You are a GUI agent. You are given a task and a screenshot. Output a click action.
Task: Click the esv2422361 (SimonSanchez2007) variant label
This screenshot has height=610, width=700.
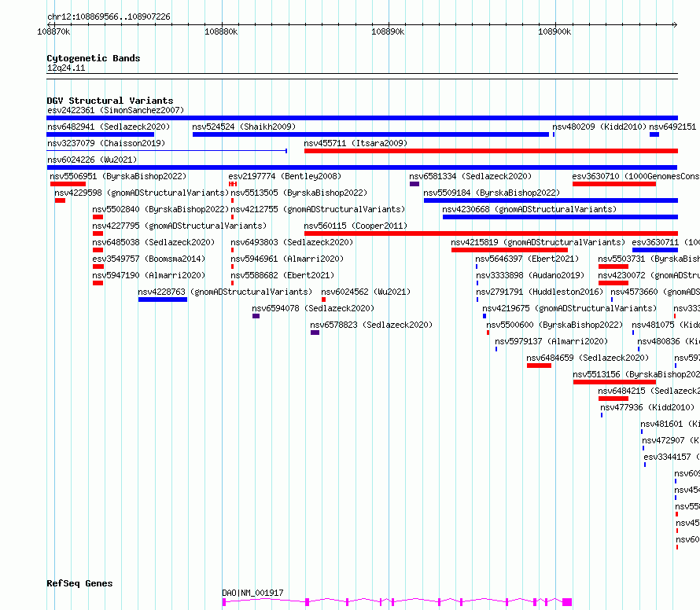point(116,110)
